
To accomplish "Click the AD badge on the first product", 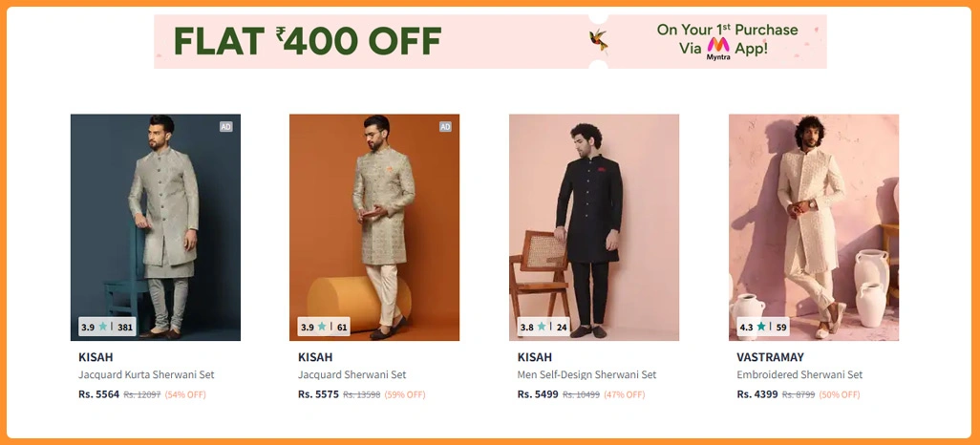I will pos(225,126).
